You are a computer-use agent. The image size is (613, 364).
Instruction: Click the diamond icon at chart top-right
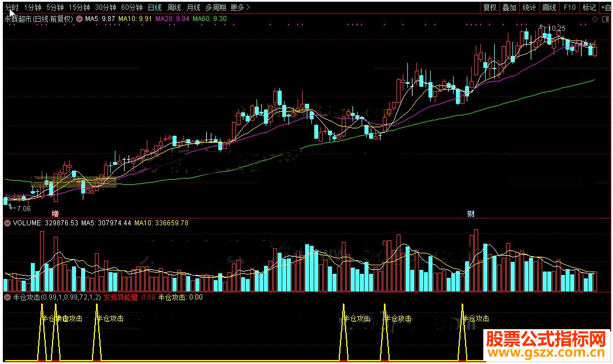click(595, 19)
